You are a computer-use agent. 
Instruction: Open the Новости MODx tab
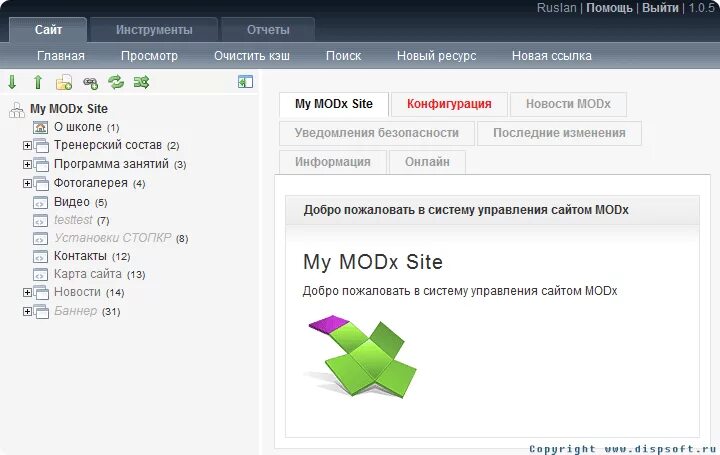point(568,104)
